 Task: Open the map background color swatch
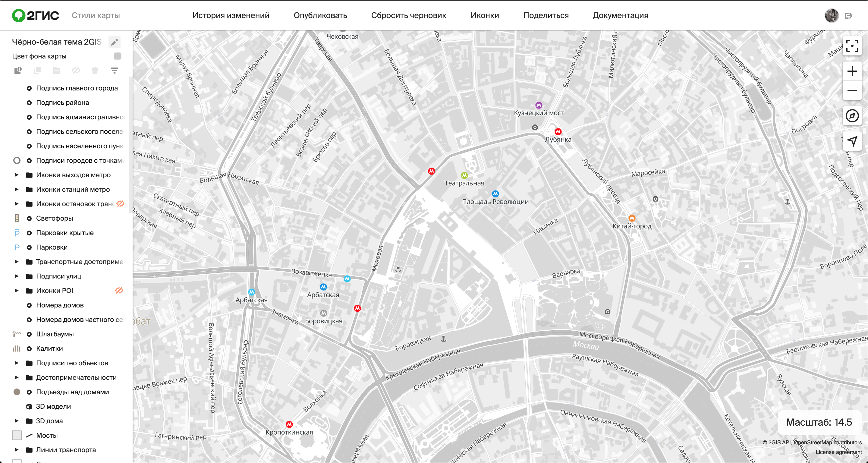pyautogui.click(x=117, y=56)
